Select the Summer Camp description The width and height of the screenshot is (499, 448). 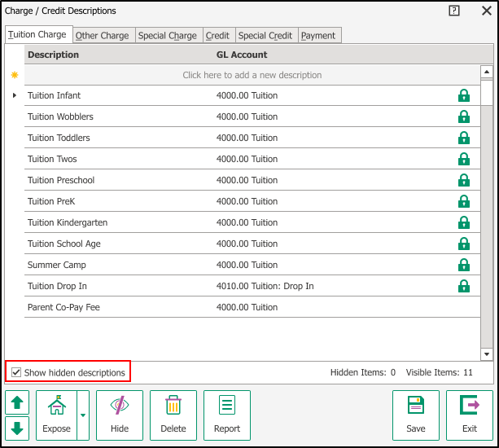57,265
